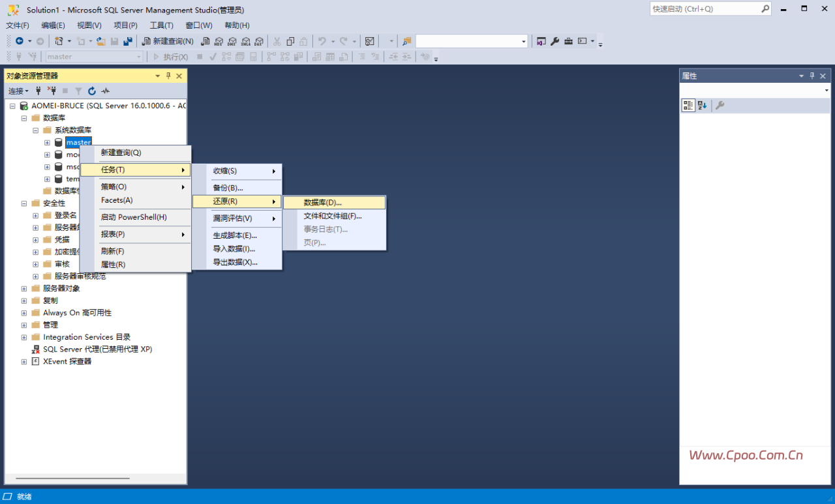The image size is (835, 504).
Task: Open file with the folder toolbar icon
Action: tap(101, 41)
